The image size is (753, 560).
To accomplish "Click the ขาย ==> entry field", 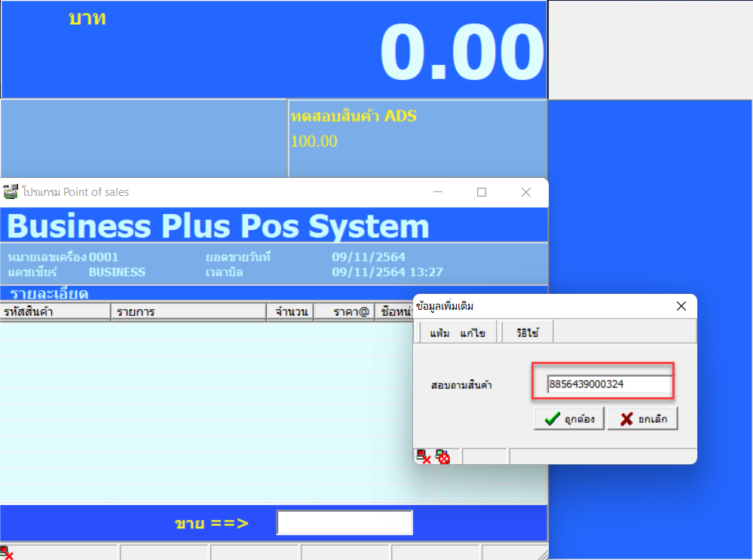I will [344, 522].
